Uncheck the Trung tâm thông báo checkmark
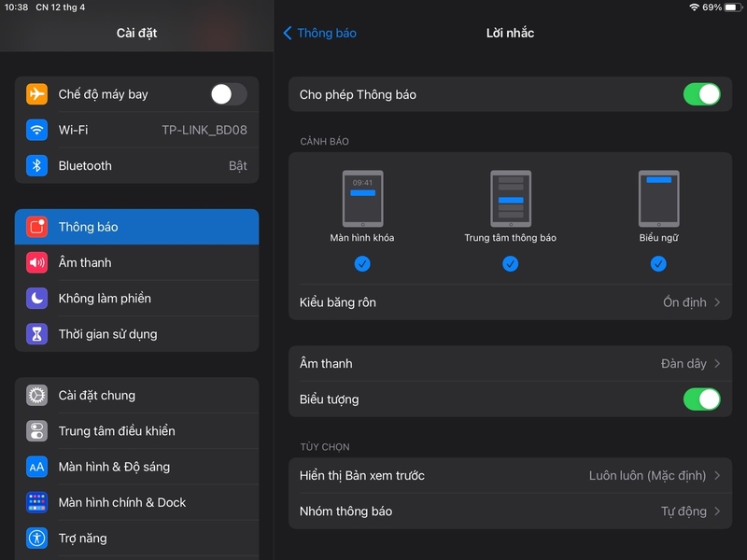The image size is (747, 560). click(x=510, y=263)
